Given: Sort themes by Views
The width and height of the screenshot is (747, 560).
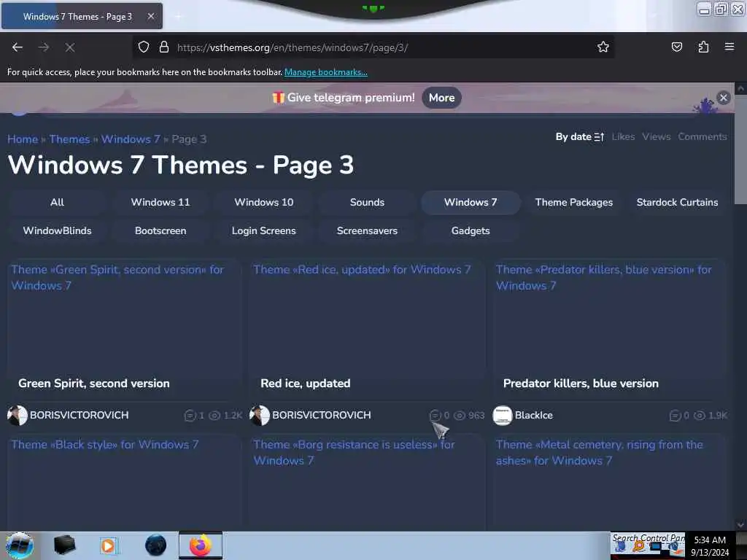Looking at the screenshot, I should 656,136.
